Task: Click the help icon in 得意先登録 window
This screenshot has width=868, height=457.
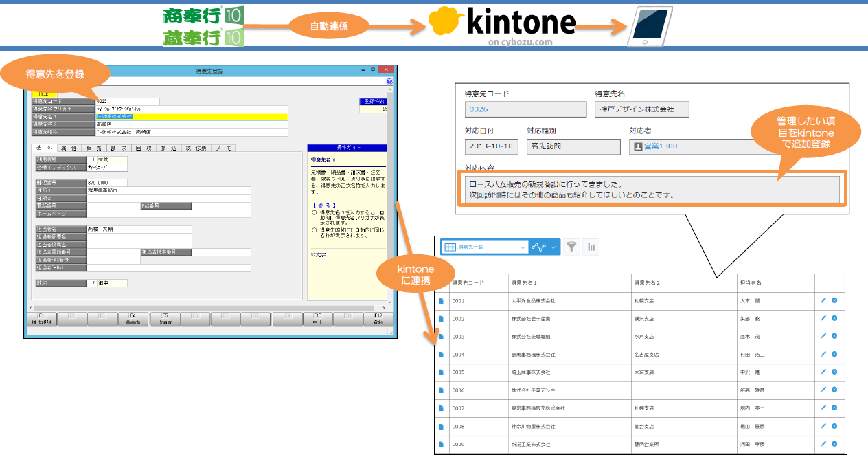Action: [389, 81]
